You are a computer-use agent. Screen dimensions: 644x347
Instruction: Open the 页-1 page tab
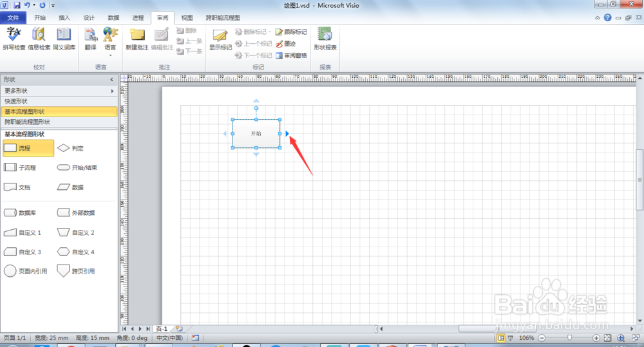pos(162,329)
